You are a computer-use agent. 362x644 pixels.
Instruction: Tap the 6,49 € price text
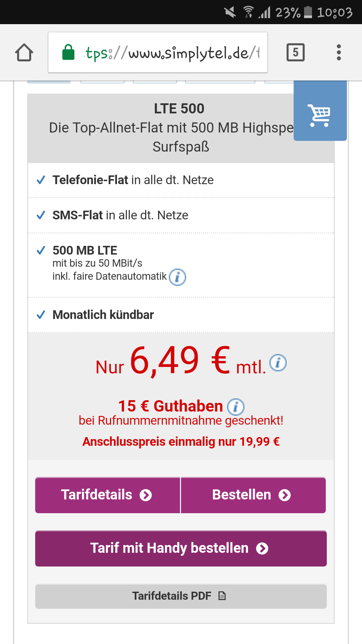180,361
